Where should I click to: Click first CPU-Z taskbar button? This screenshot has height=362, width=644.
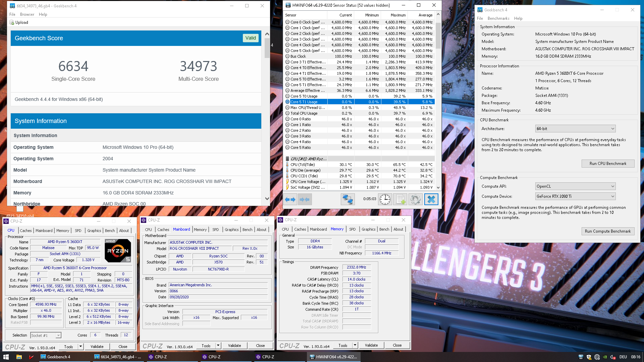pyautogui.click(x=173, y=357)
